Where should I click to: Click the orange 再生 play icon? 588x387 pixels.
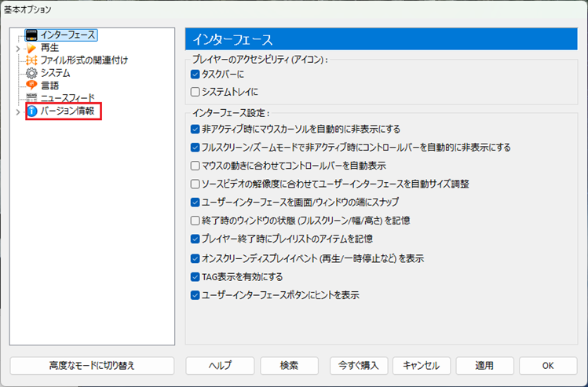pos(31,48)
